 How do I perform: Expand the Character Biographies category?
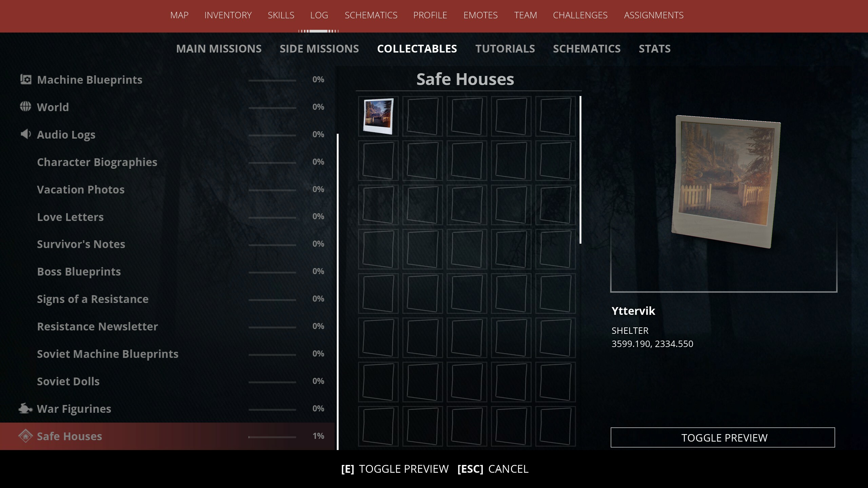97,161
